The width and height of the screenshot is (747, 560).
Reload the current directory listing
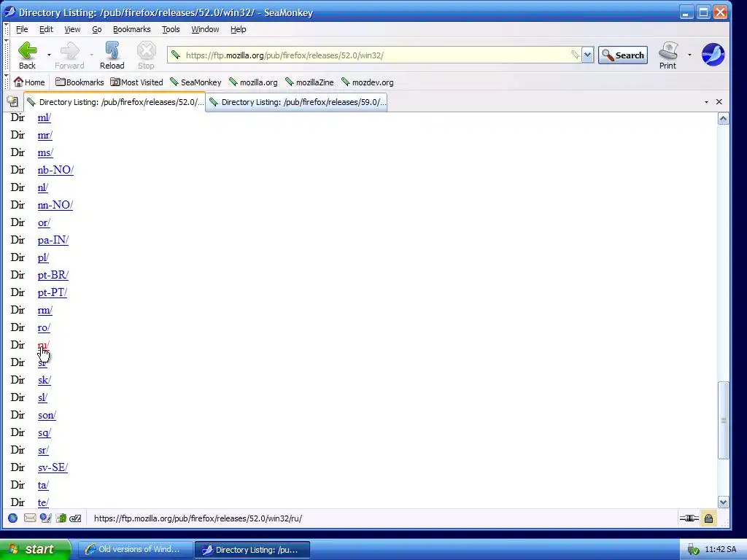click(112, 55)
